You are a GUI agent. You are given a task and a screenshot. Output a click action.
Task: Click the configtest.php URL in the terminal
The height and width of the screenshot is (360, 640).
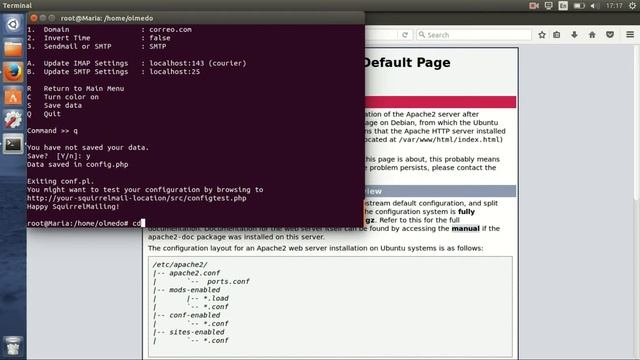(x=137, y=198)
